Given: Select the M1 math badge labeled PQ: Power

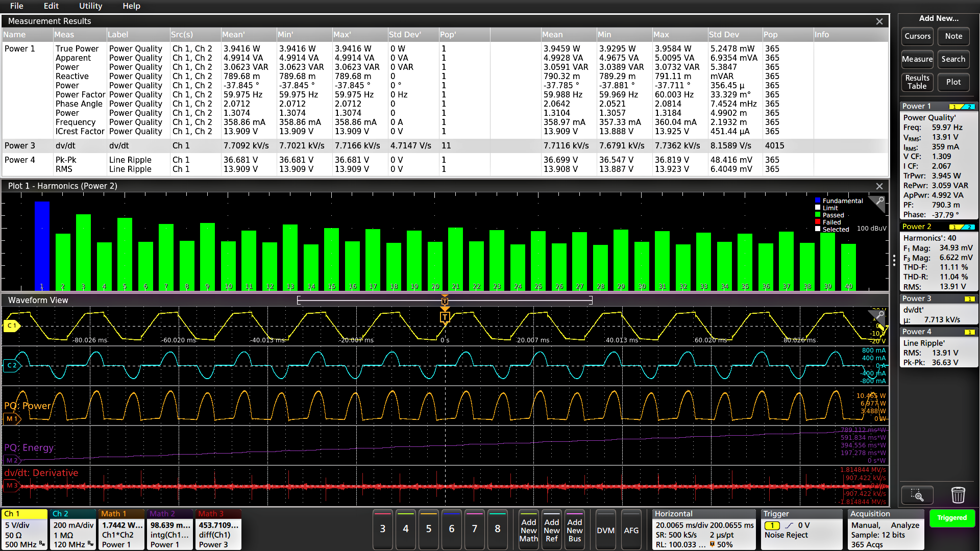Looking at the screenshot, I should [12, 419].
